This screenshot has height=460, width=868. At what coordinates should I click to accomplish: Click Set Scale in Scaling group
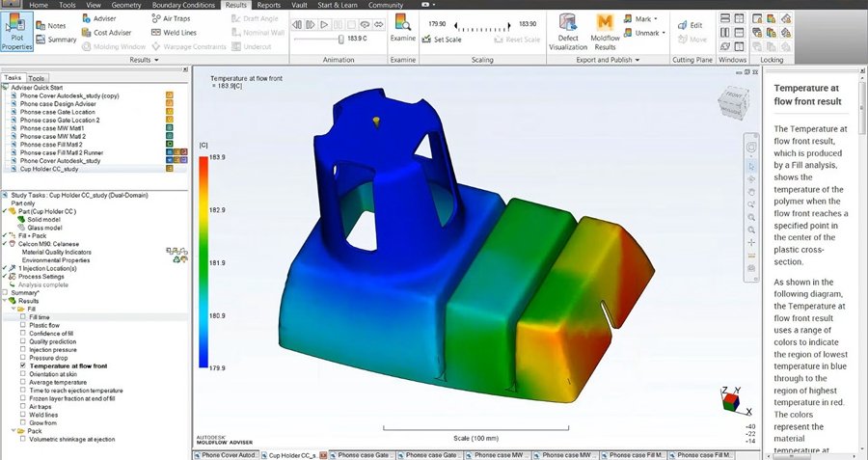click(x=441, y=40)
